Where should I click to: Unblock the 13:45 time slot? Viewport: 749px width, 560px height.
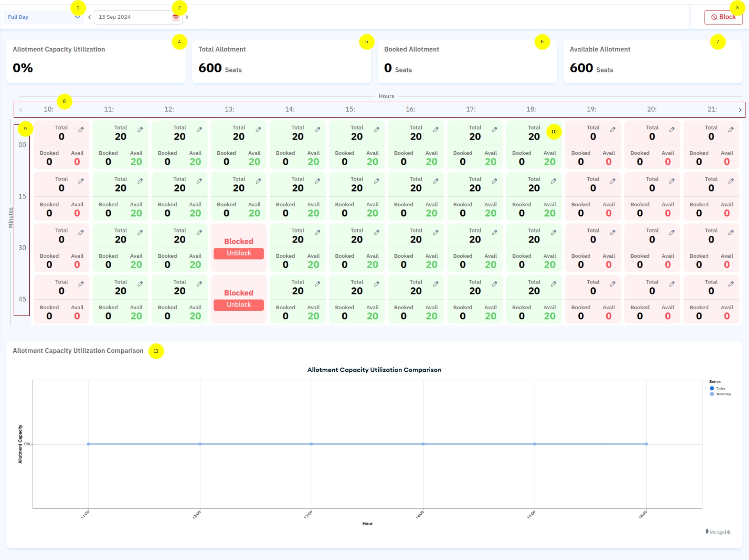point(239,305)
